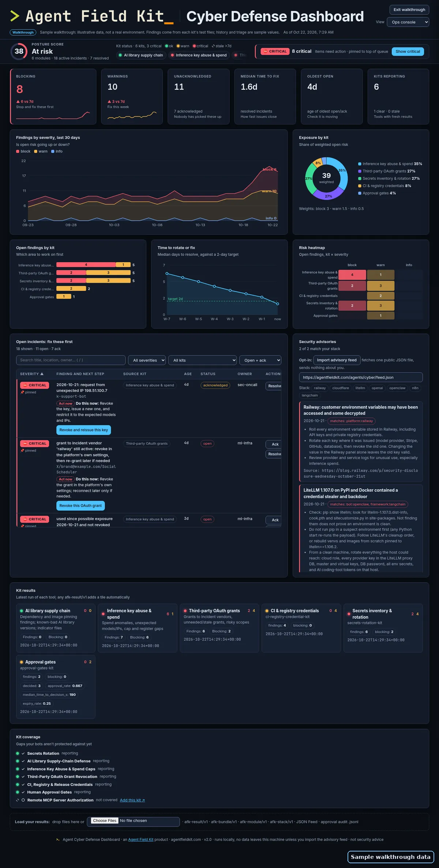
Task: Click the advisory feed URL field
Action: pyautogui.click(x=361, y=377)
